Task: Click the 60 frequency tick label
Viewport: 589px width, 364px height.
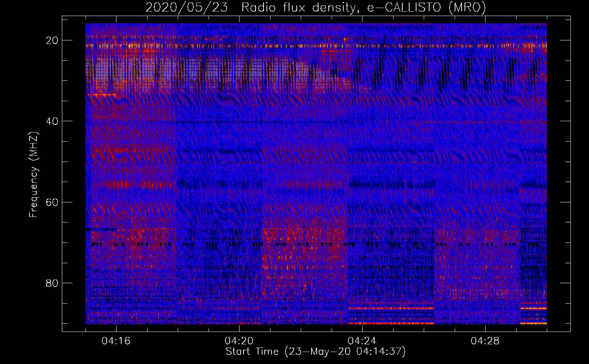Action: pos(52,202)
